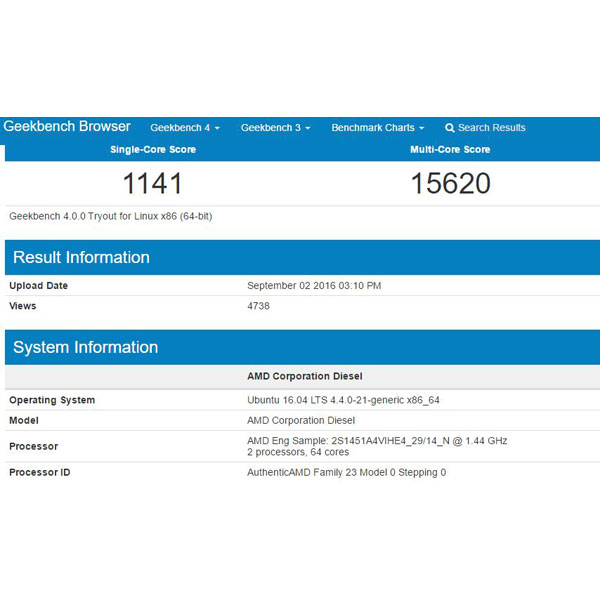600x600 pixels.
Task: Select the Single-Core Score heading
Action: coord(153,149)
